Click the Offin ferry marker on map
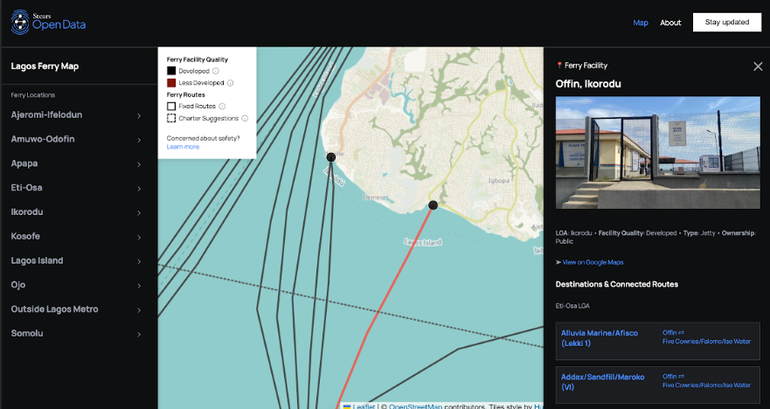 pyautogui.click(x=433, y=205)
